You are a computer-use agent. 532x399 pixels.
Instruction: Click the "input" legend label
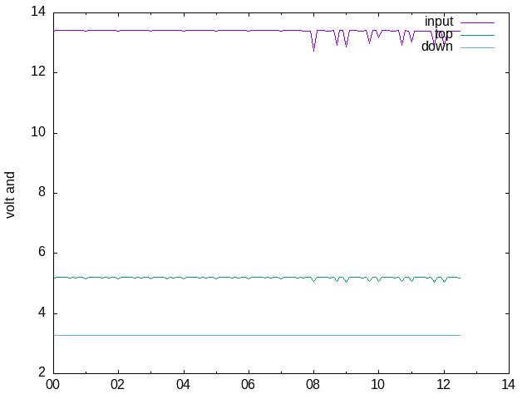click(x=439, y=22)
